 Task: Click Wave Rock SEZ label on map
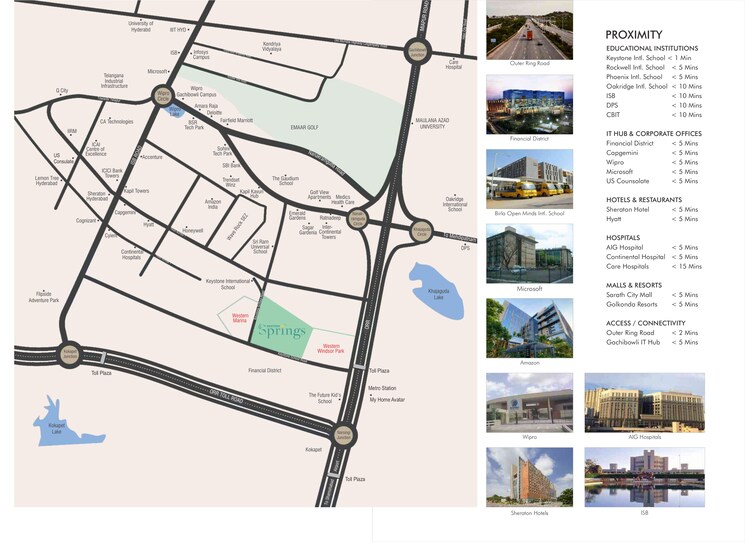[237, 227]
